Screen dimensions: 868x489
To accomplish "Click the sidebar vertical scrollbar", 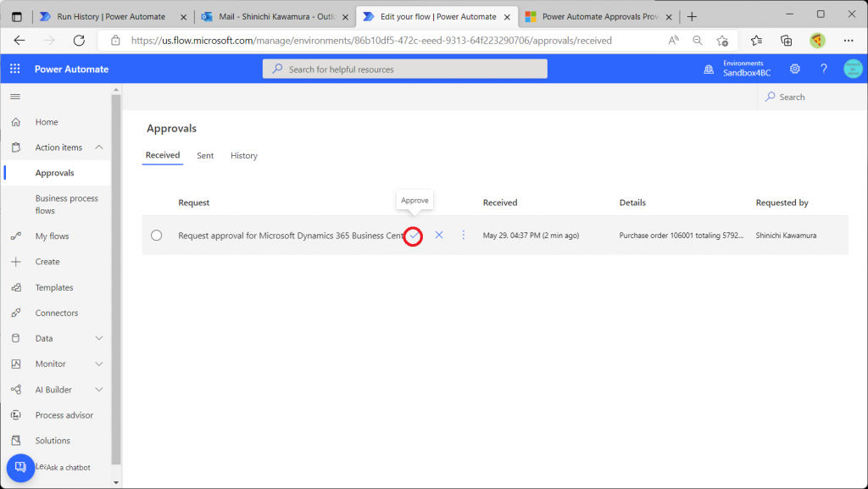I will tap(115, 280).
